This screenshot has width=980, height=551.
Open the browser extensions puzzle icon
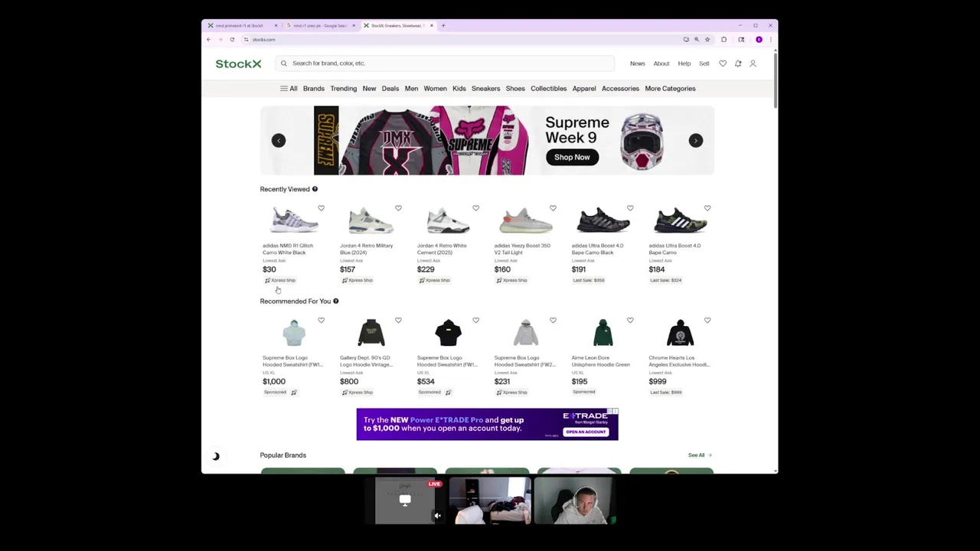pyautogui.click(x=724, y=39)
